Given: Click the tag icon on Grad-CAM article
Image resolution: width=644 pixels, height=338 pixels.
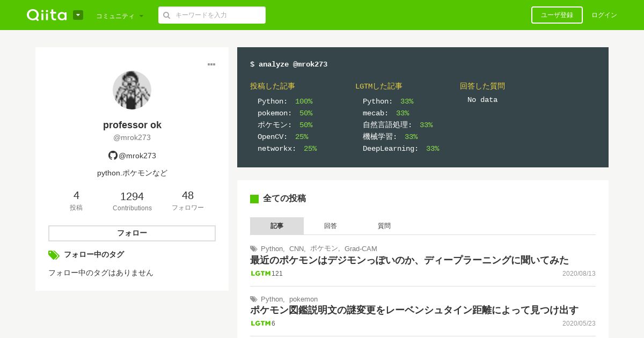Looking at the screenshot, I should coord(254,249).
